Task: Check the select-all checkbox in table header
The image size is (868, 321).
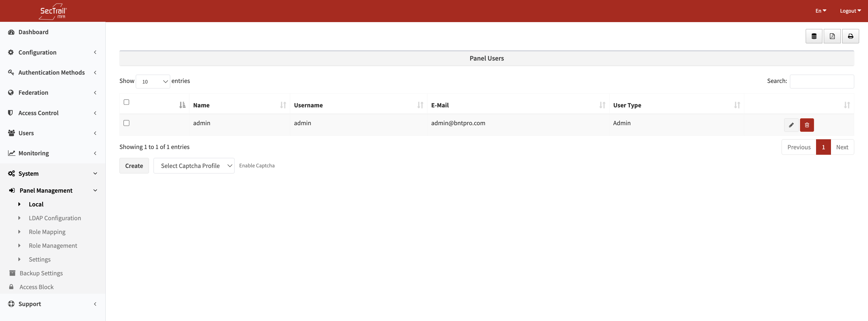Action: pos(126,102)
